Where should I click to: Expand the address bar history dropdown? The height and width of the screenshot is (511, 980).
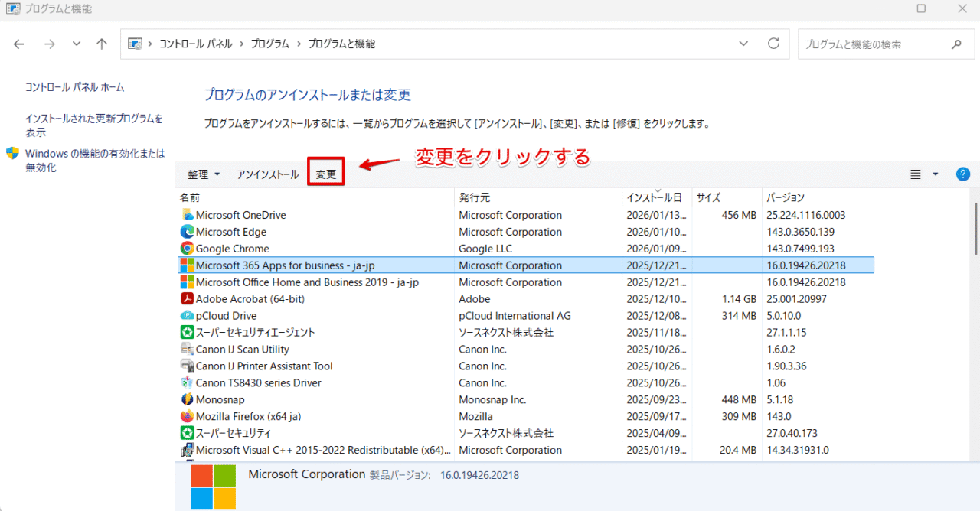(x=743, y=44)
